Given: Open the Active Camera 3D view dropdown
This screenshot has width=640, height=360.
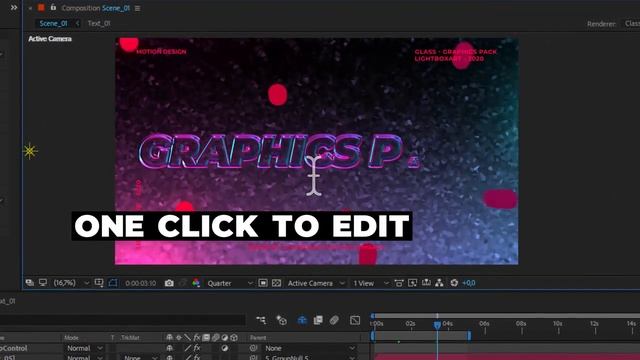Looking at the screenshot, I should 316,283.
